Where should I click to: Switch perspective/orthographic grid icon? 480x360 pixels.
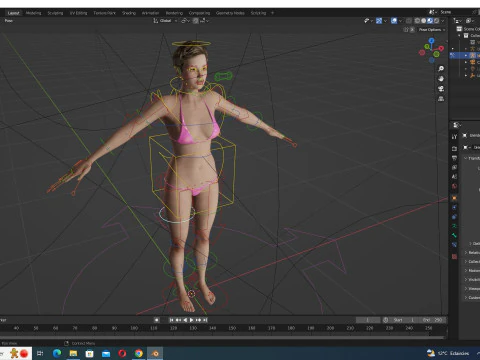(x=441, y=99)
